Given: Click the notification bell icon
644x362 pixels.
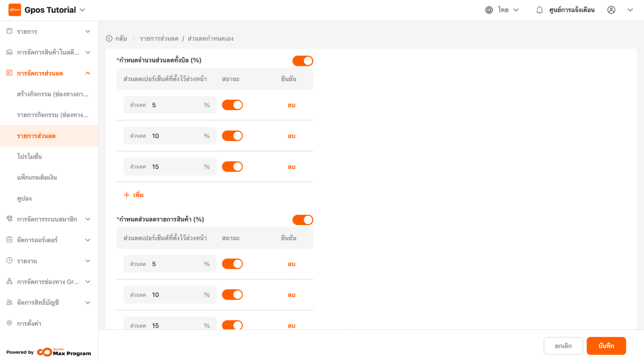Looking at the screenshot, I should tap(539, 10).
